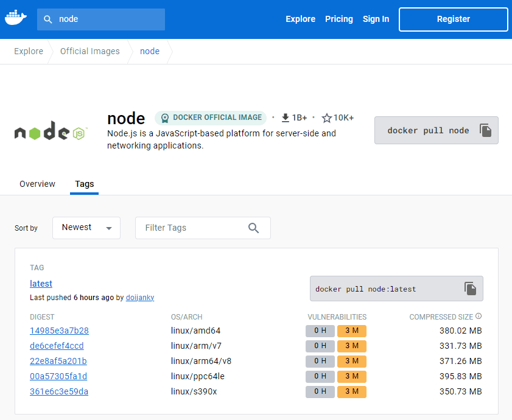
Task: Click the search magnifier icon in header
Action: 48,19
